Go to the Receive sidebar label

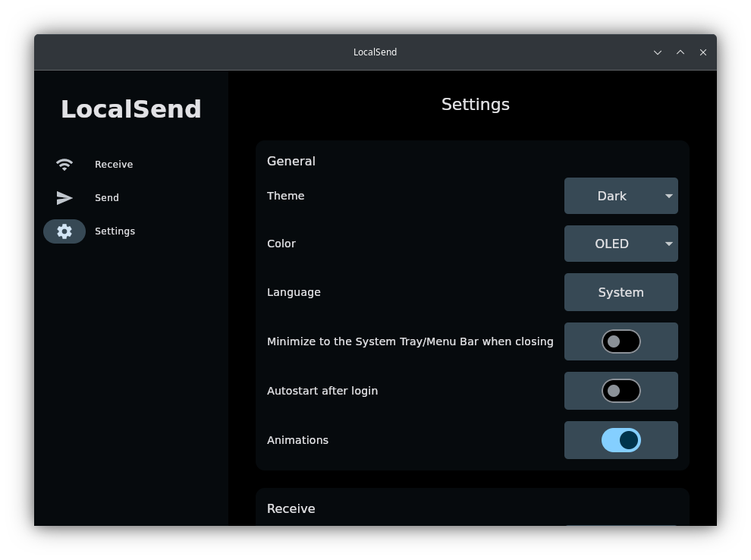pyautogui.click(x=114, y=165)
